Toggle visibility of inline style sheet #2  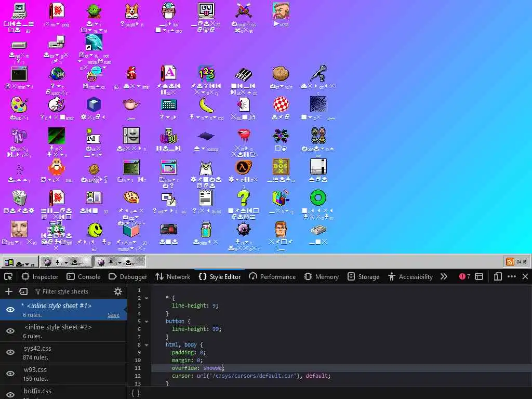point(10,331)
